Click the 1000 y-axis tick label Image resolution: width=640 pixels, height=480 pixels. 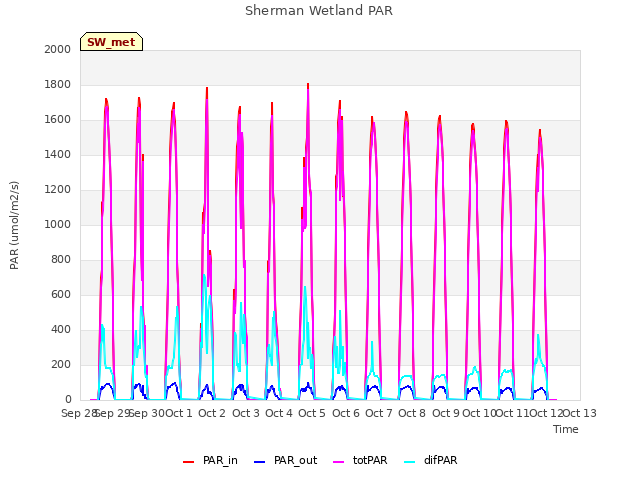[58, 224]
